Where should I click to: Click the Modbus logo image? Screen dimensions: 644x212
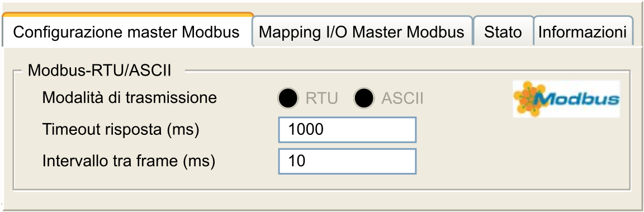tap(566, 98)
